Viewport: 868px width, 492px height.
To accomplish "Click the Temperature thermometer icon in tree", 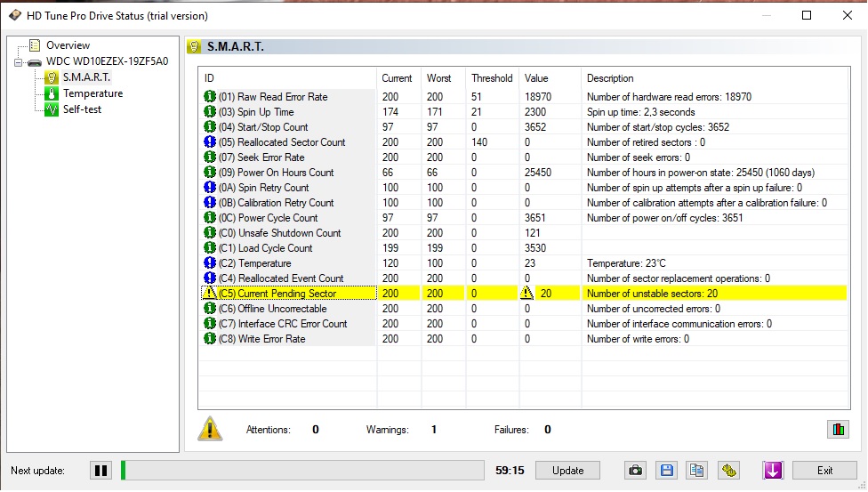I will (x=52, y=93).
